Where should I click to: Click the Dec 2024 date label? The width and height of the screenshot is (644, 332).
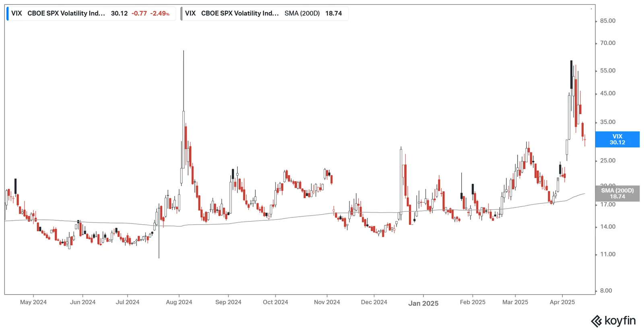click(x=374, y=302)
